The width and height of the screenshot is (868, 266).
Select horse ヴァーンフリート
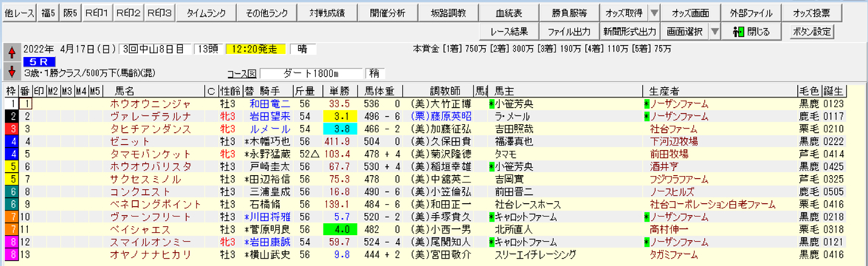pyautogui.click(x=150, y=216)
